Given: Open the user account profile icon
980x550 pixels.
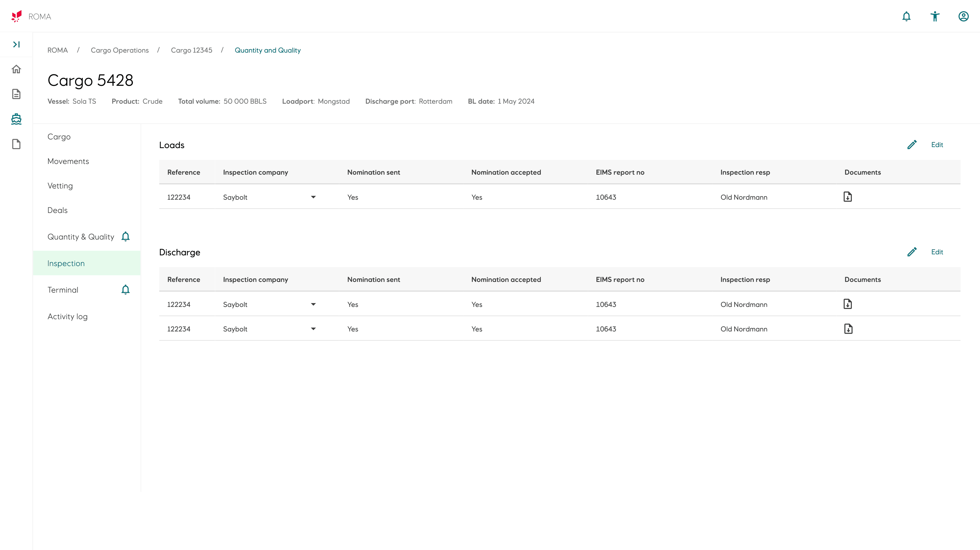Looking at the screenshot, I should (x=963, y=16).
